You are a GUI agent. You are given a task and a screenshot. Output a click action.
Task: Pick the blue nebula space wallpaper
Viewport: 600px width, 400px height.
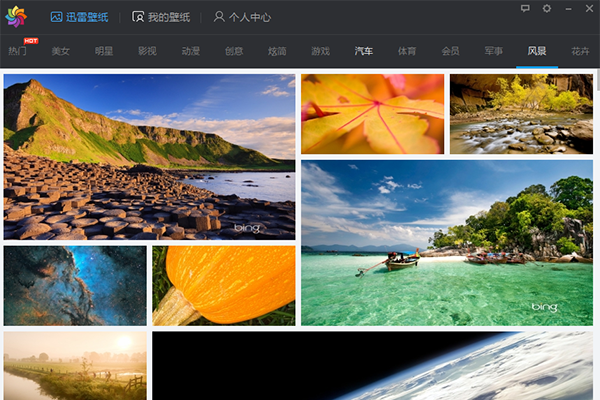click(x=75, y=285)
